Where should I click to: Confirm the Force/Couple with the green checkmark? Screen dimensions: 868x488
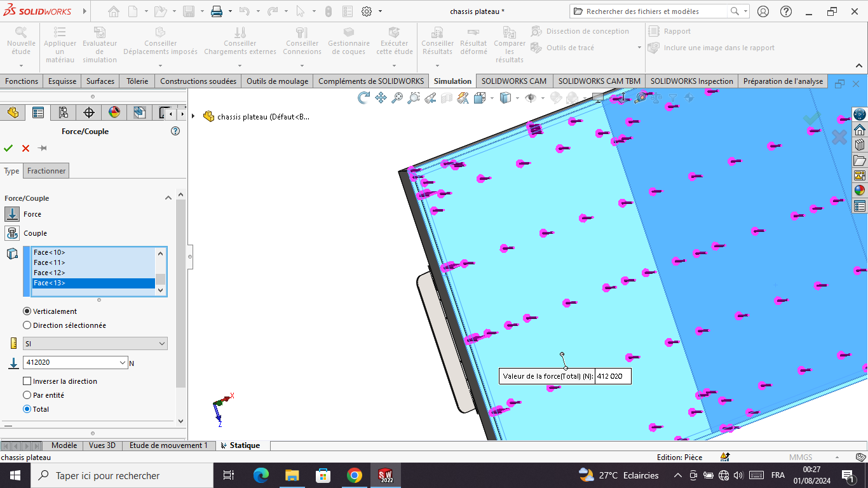(x=8, y=148)
